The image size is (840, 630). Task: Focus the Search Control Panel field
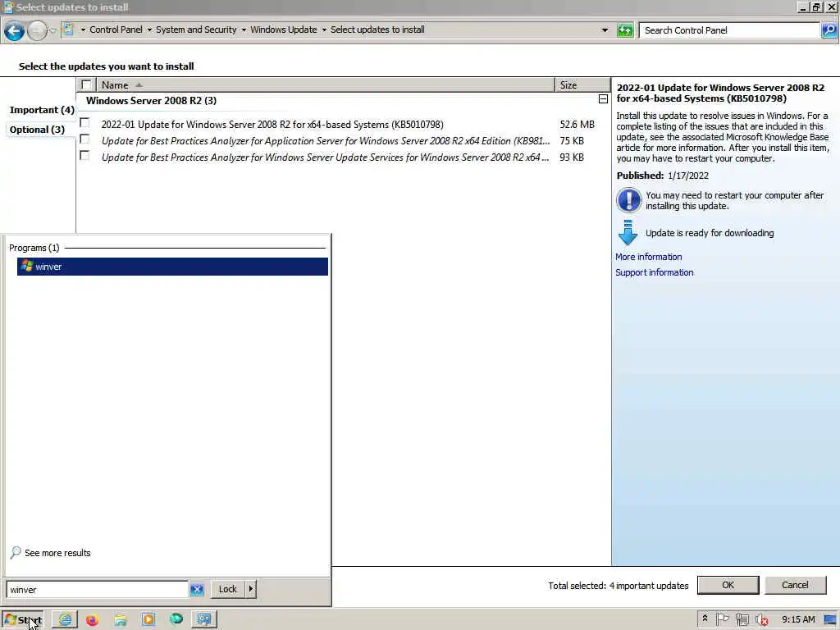[x=729, y=30]
